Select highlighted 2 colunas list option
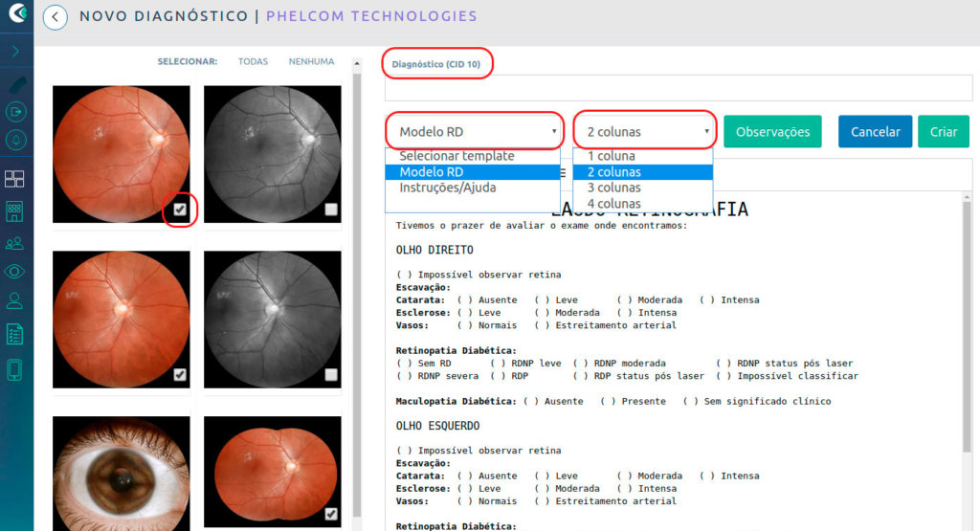The height and width of the screenshot is (531, 980). [642, 172]
